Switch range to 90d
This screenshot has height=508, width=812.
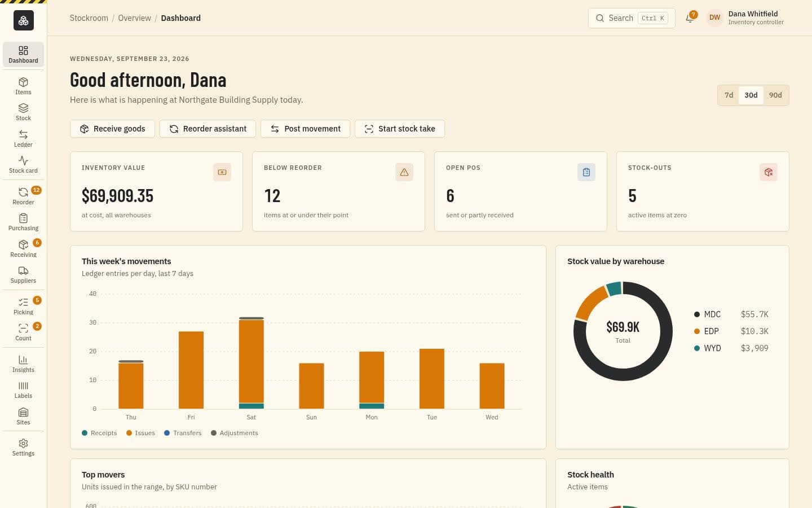[775, 95]
